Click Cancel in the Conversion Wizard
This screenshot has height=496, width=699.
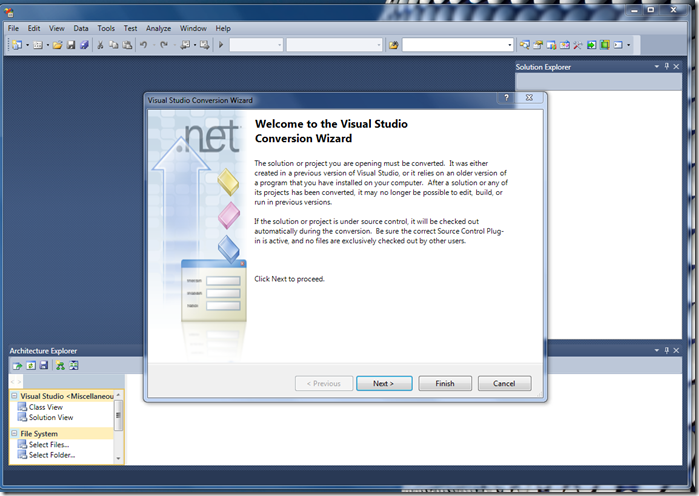pyautogui.click(x=504, y=383)
